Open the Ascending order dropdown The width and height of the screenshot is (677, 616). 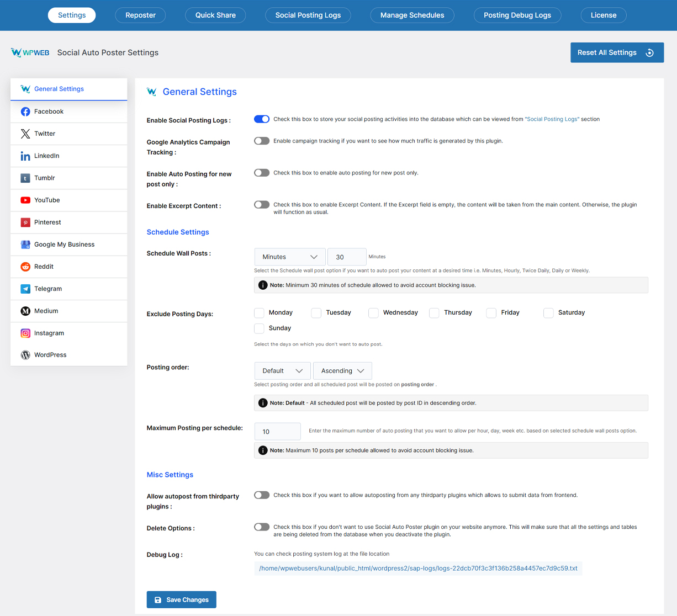(x=342, y=371)
